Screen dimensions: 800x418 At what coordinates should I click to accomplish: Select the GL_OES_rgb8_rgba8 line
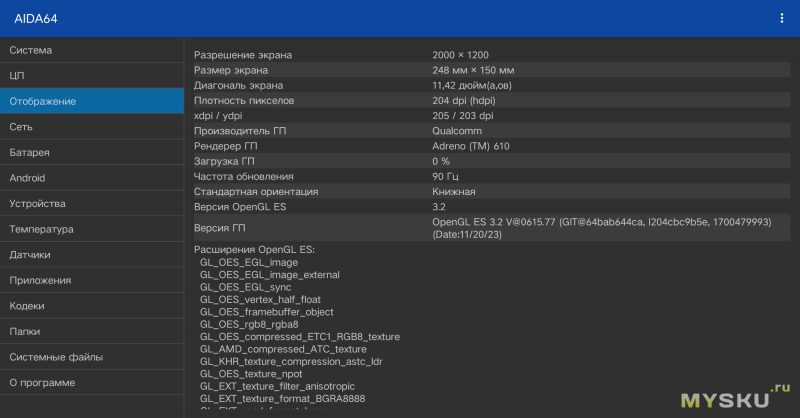249,324
